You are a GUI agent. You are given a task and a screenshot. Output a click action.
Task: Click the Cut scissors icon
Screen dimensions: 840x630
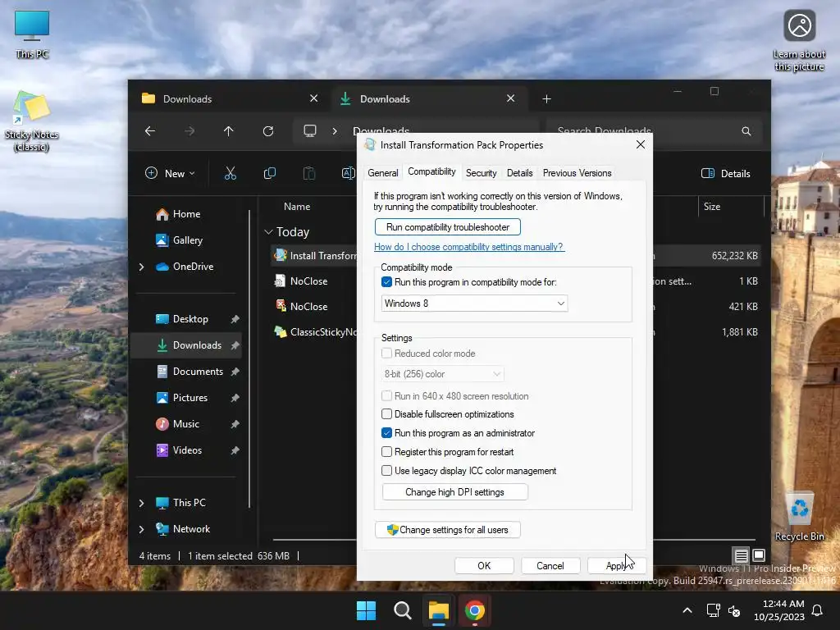[231, 173]
